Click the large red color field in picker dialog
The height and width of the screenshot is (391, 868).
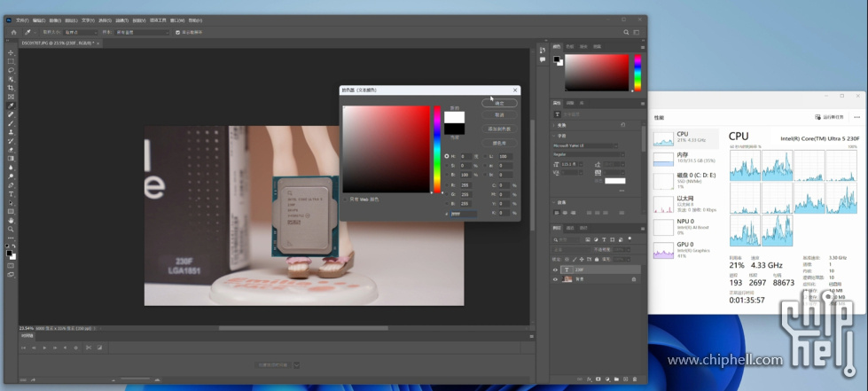click(387, 149)
